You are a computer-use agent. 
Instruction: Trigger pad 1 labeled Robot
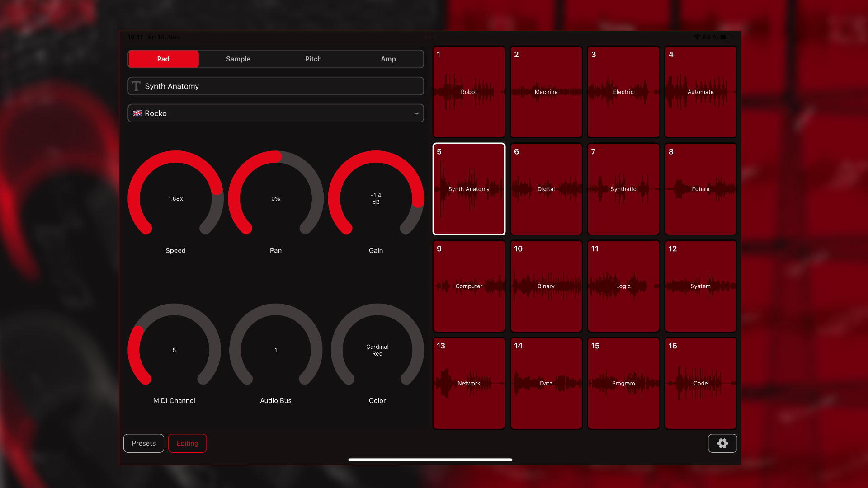(469, 92)
